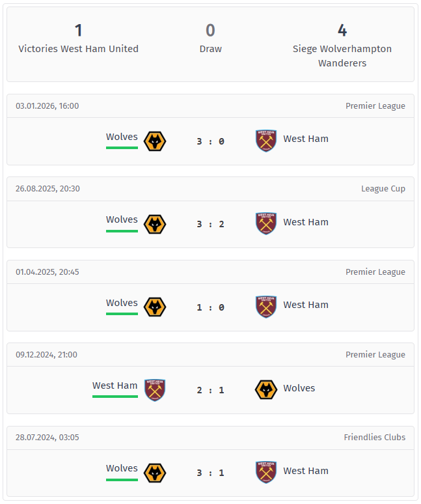Open West Ham team link in the League Cup match
Image resolution: width=421 pixels, height=504 pixels.
[306, 222]
